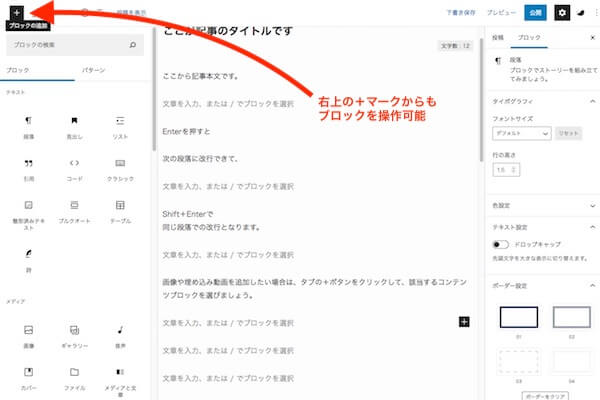
Task: Insert a ギャラリー gallery block
Action: point(74,337)
